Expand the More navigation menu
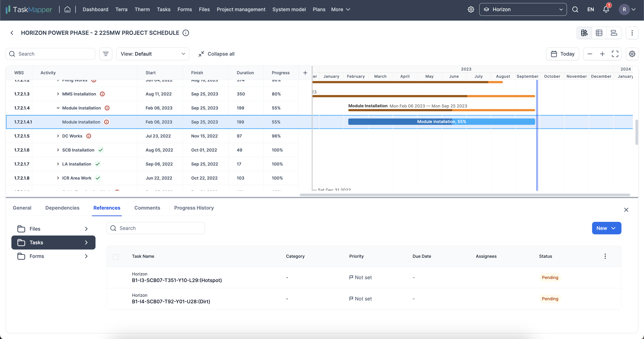The height and width of the screenshot is (339, 644). (340, 9)
